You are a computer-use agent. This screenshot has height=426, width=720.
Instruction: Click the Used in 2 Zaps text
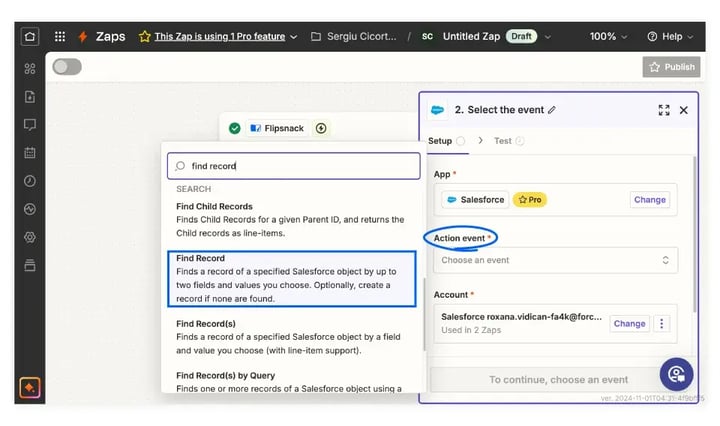(x=471, y=330)
